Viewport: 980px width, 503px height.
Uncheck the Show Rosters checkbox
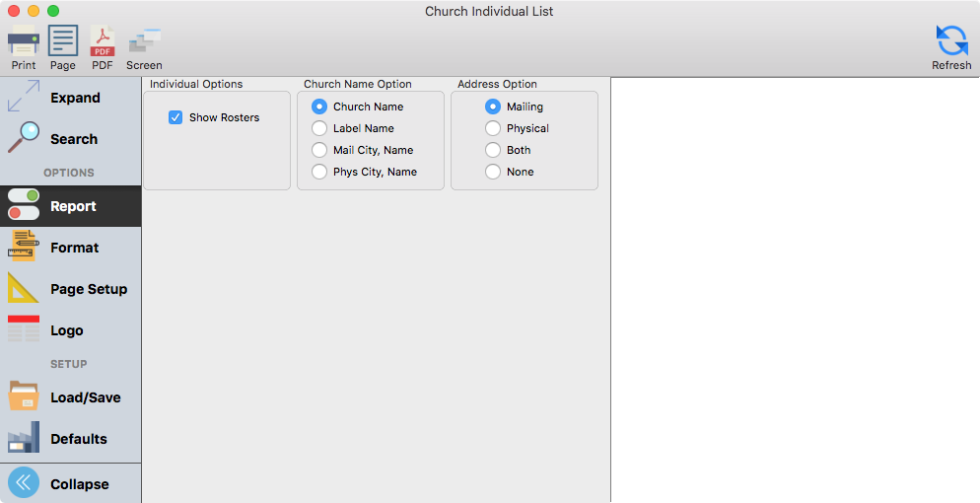[175, 117]
